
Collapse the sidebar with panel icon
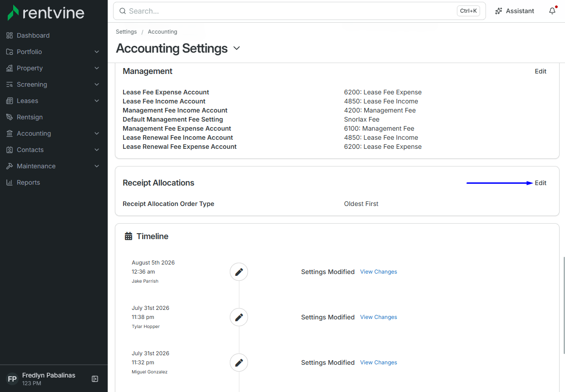[95, 379]
